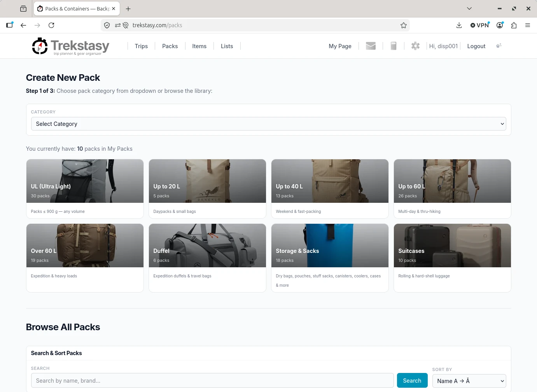
Task: Go to the Trips menu item
Action: (x=141, y=46)
